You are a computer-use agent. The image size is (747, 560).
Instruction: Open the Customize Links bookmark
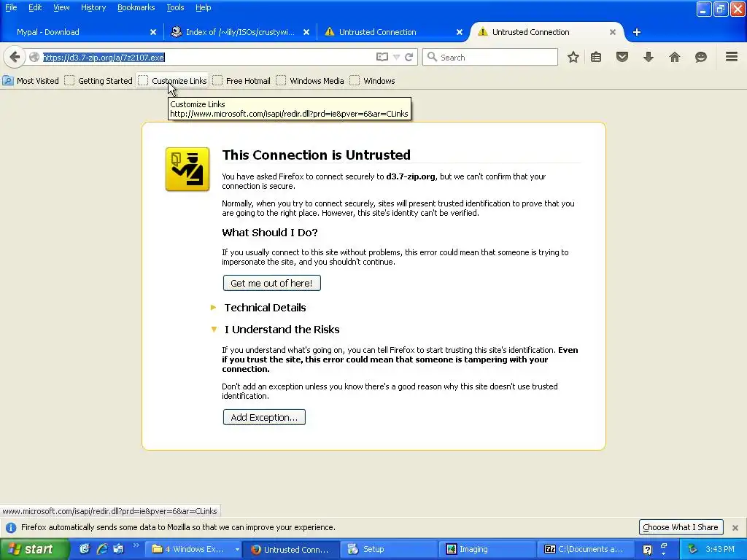[172, 81]
